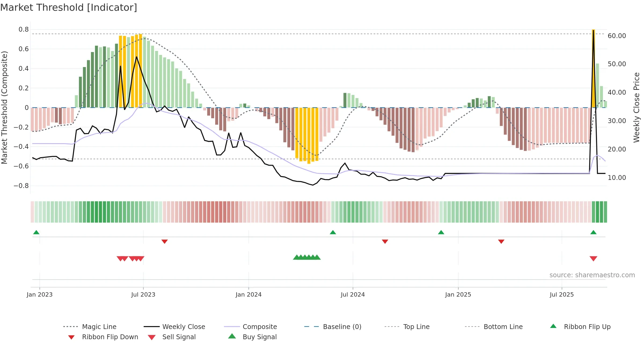
Task: Toggle the Top Line legend entry
Action: click(407, 327)
